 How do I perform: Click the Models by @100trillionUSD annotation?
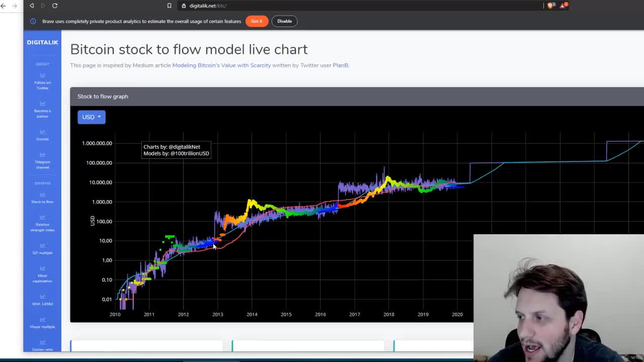point(176,153)
